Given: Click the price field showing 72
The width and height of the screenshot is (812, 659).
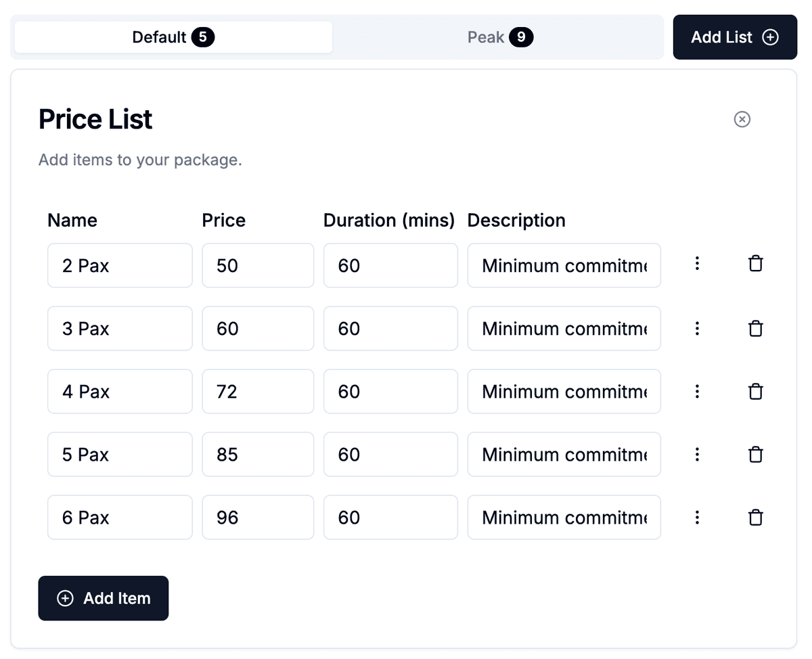Looking at the screenshot, I should click(x=258, y=392).
